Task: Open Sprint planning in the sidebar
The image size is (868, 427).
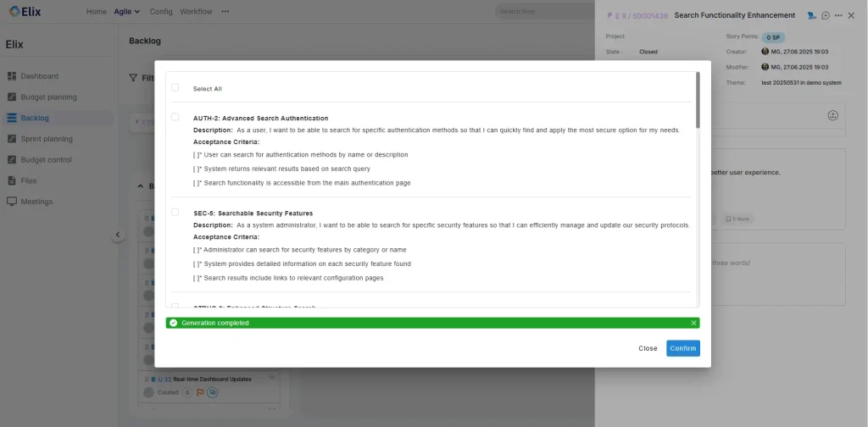Action: coord(46,139)
